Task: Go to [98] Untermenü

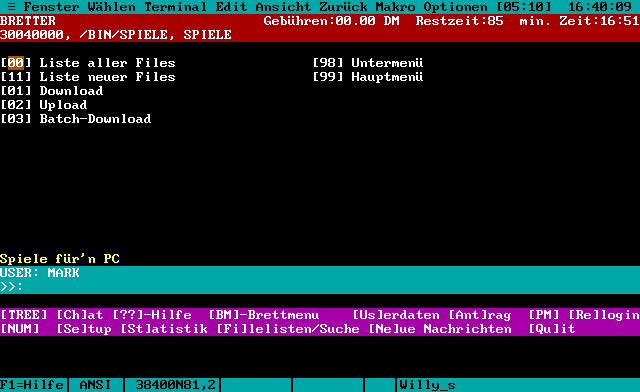Action: pyautogui.click(x=368, y=63)
